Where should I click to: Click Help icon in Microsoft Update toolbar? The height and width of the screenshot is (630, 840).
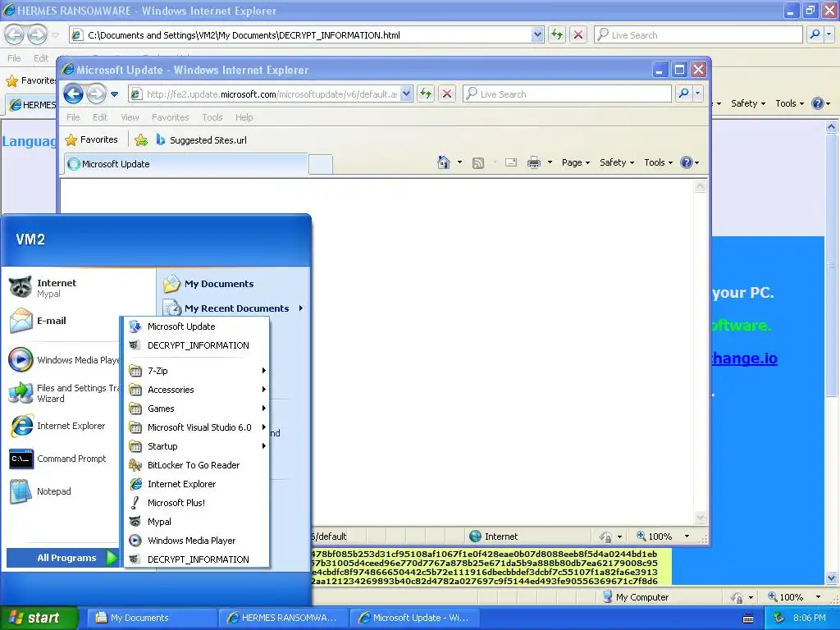click(687, 162)
